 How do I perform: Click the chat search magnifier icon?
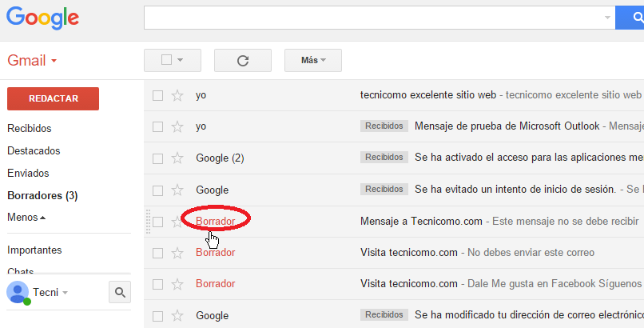[120, 292]
